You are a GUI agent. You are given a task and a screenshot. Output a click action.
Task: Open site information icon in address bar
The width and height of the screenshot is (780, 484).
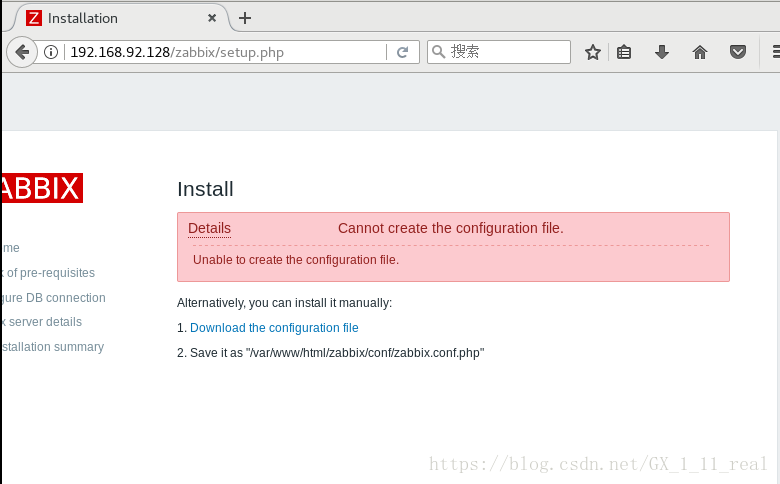pyautogui.click(x=51, y=52)
